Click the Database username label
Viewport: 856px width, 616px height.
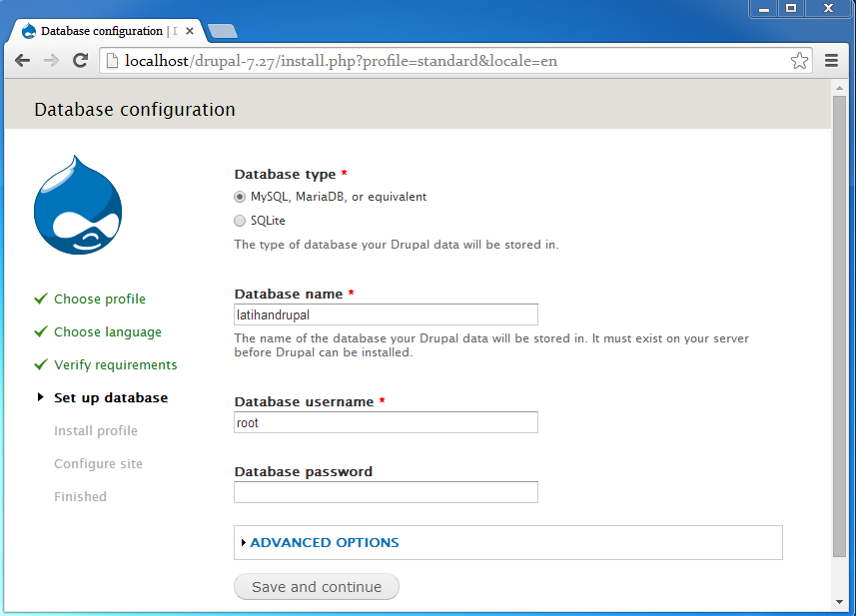304,401
